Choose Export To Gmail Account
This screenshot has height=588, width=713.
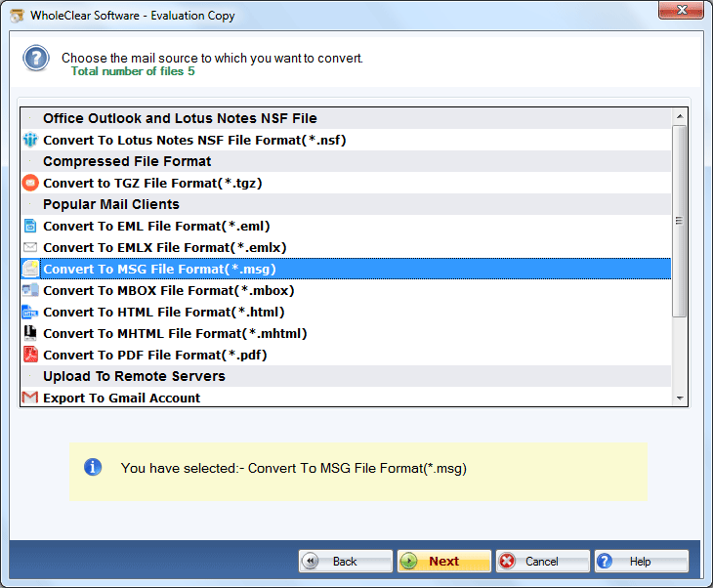tap(346, 398)
